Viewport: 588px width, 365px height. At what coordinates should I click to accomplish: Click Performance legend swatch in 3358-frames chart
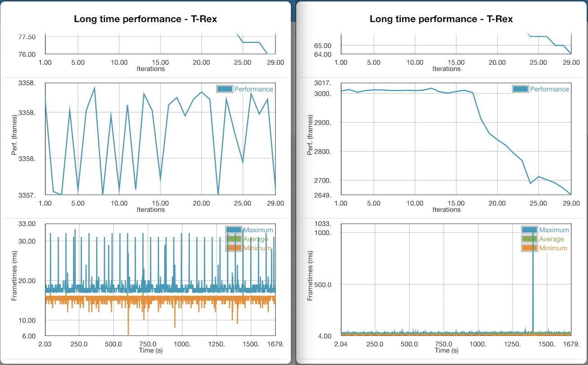coord(225,89)
